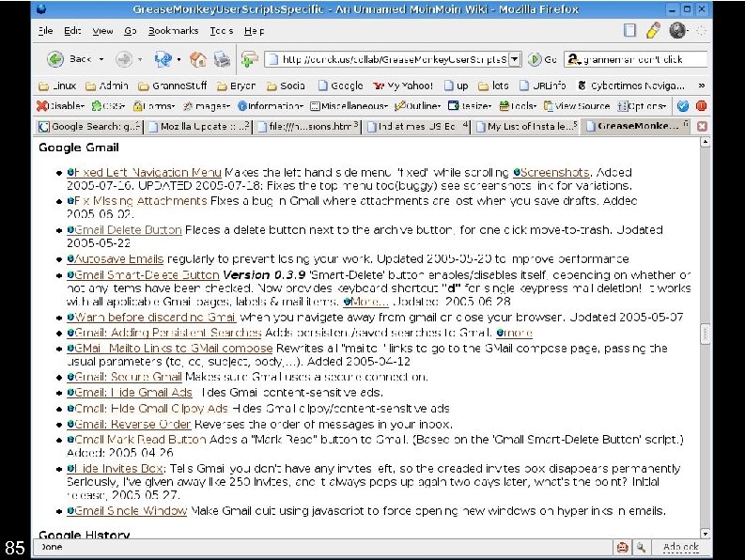
Task: Click the scrollbar down arrow
Action: click(706, 534)
